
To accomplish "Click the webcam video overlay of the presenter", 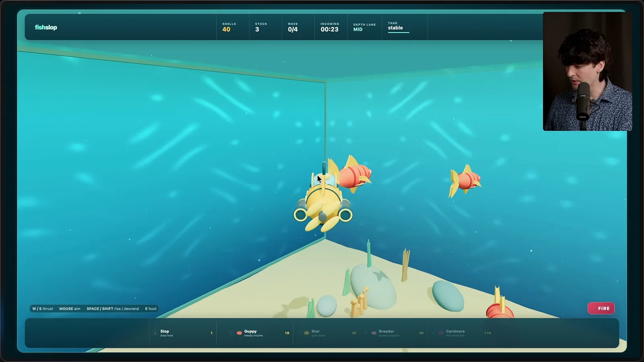I will tap(587, 71).
